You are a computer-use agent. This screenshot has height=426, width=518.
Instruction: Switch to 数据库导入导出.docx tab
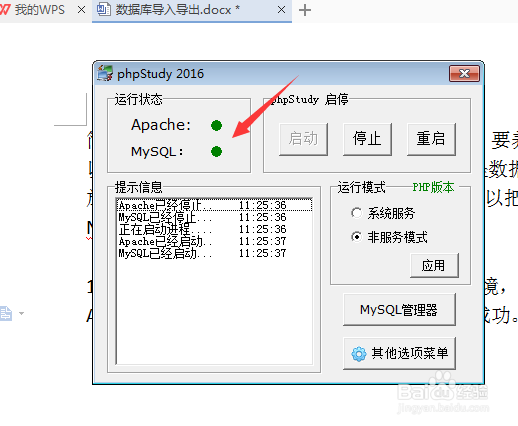coord(192,10)
